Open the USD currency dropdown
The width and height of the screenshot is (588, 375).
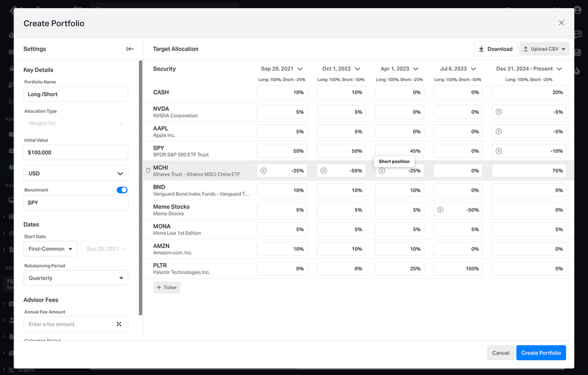point(76,173)
